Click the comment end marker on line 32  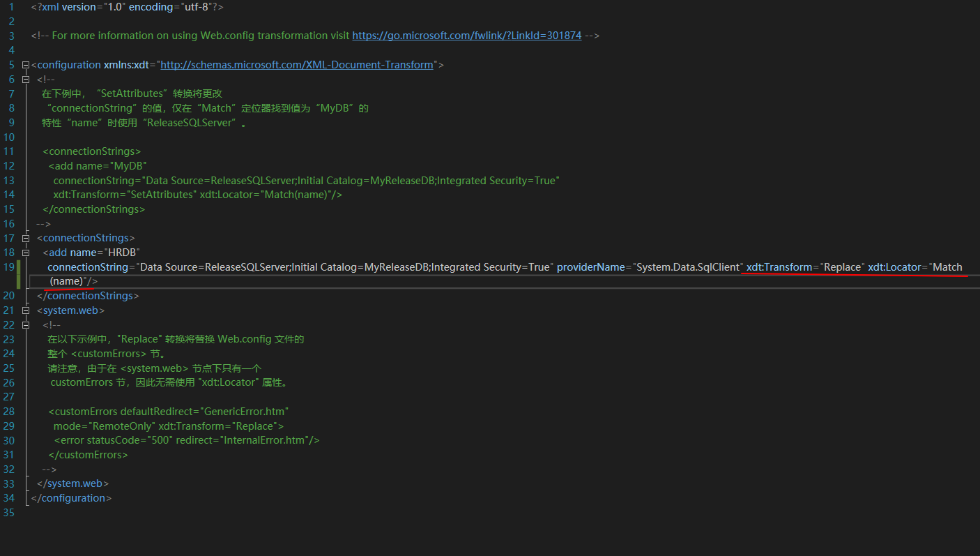pos(49,469)
